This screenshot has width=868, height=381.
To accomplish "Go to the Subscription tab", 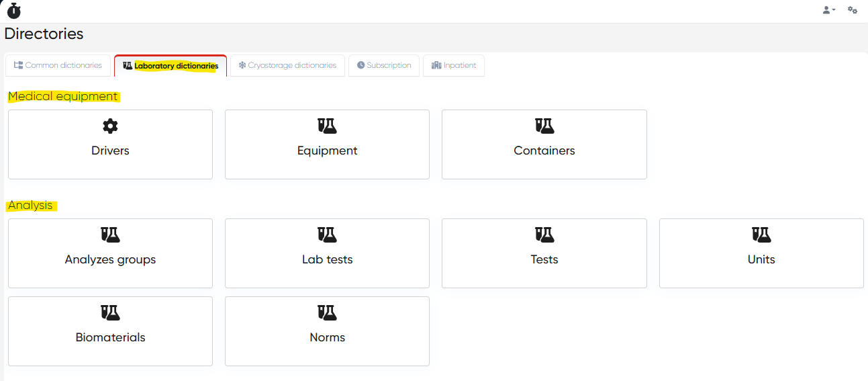I will [384, 66].
